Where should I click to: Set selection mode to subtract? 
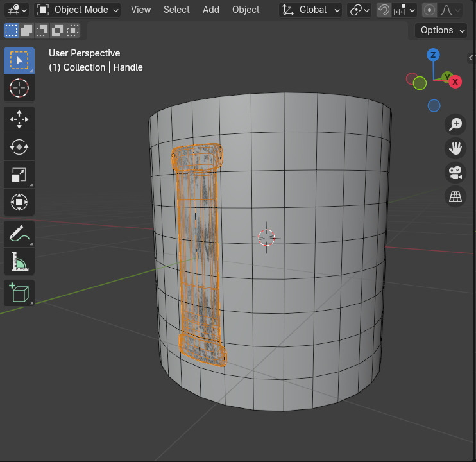point(42,30)
